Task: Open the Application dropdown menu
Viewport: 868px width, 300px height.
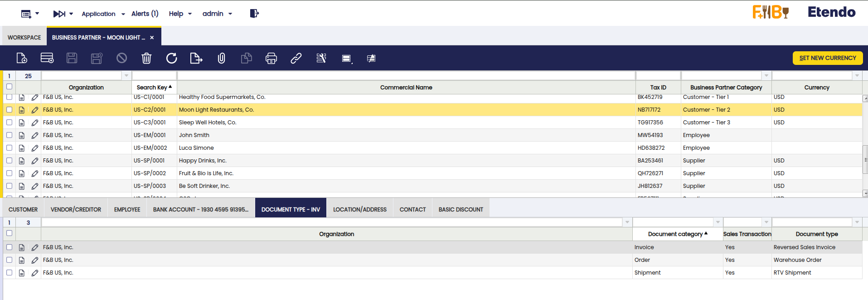Action: (x=103, y=14)
